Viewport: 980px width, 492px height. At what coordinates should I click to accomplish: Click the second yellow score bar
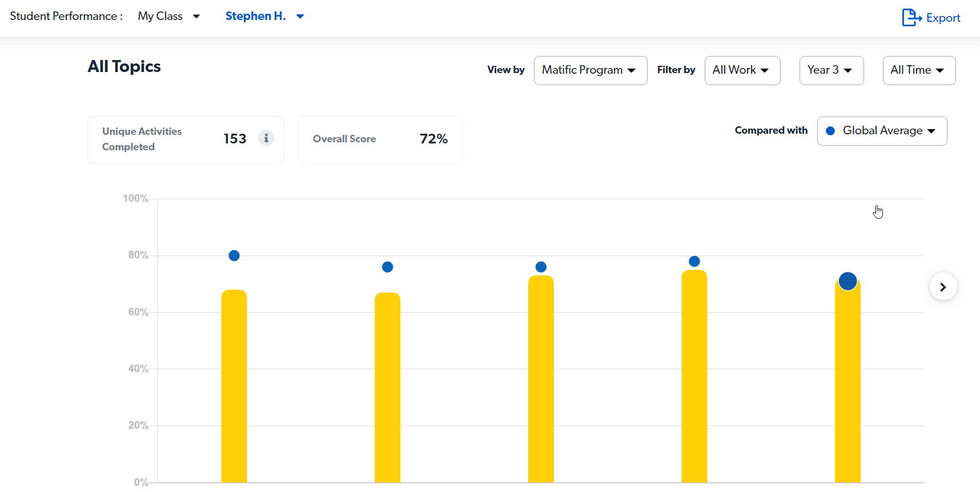coord(387,389)
